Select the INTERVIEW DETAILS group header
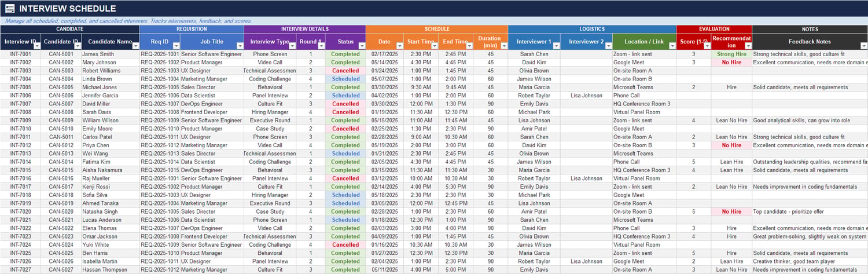Image resolution: width=868 pixels, height=274 pixels. tap(304, 29)
